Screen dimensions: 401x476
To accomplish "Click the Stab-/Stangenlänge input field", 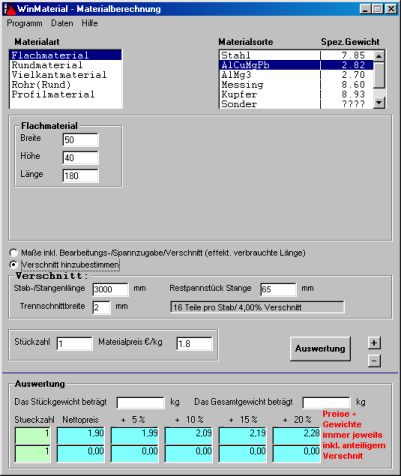I will (x=111, y=289).
